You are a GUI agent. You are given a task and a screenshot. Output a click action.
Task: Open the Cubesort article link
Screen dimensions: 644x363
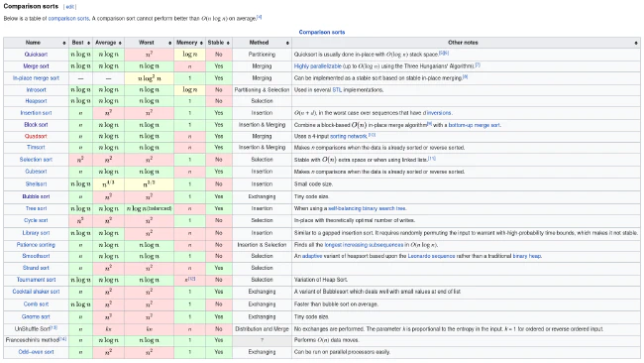tap(36, 172)
